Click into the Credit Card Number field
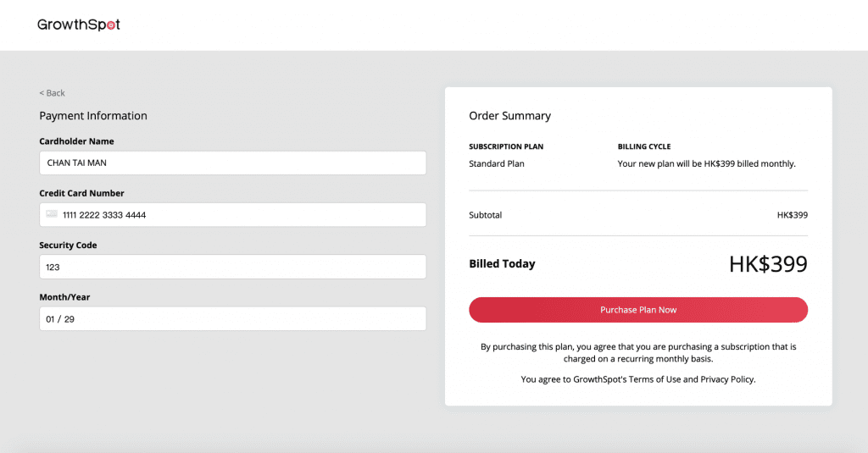This screenshot has height=453, width=868. pyautogui.click(x=232, y=214)
